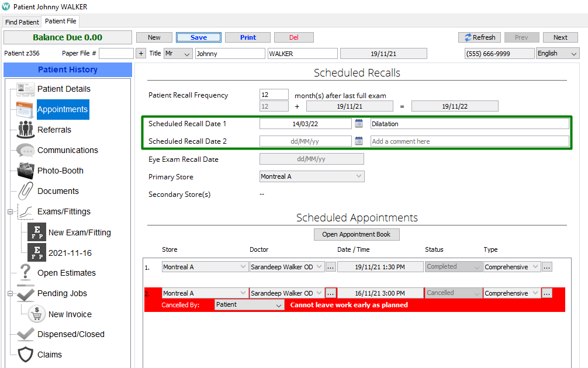Click doctor ellipsis button for appointment 1
Image resolution: width=588 pixels, height=368 pixels.
tap(330, 267)
